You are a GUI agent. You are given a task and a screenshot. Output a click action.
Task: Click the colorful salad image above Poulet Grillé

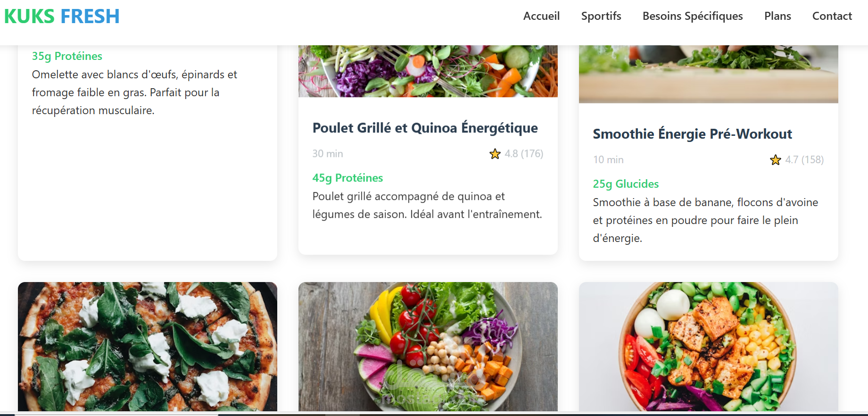(428, 71)
